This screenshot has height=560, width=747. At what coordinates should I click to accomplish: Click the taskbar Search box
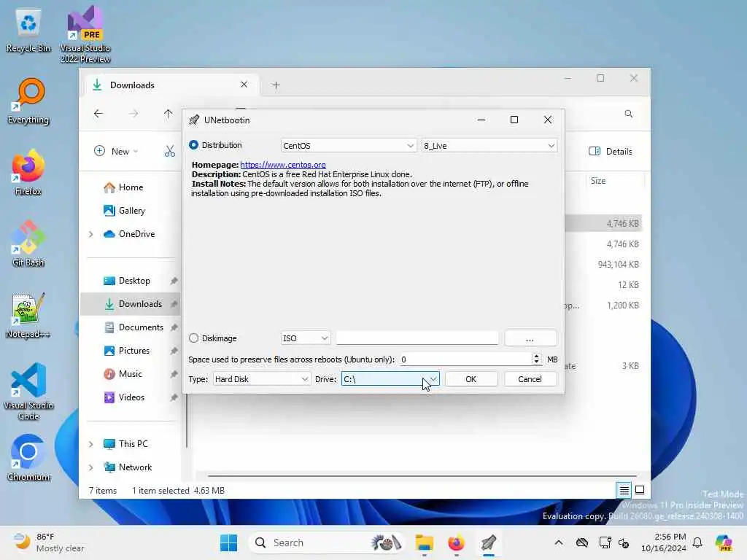pos(328,542)
